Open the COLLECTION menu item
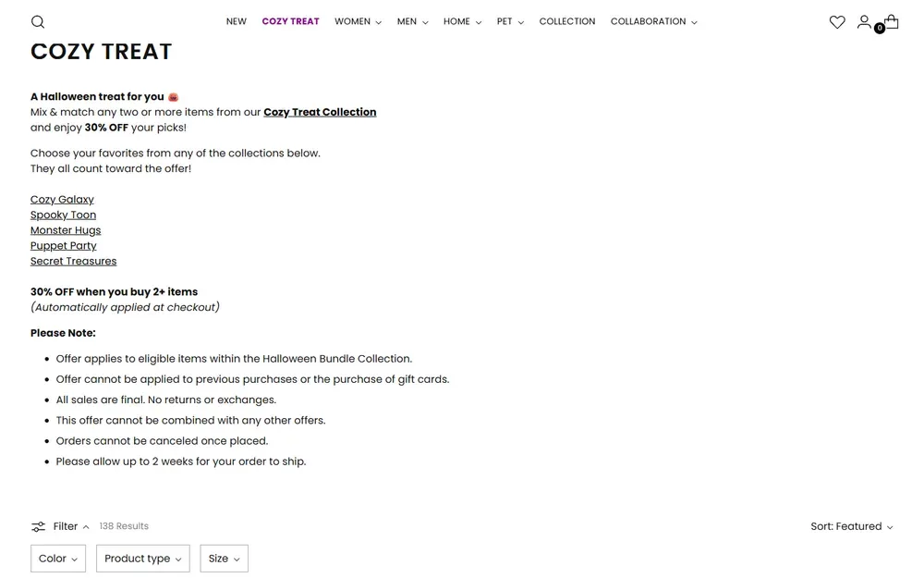The width and height of the screenshot is (924, 578). [x=567, y=22]
